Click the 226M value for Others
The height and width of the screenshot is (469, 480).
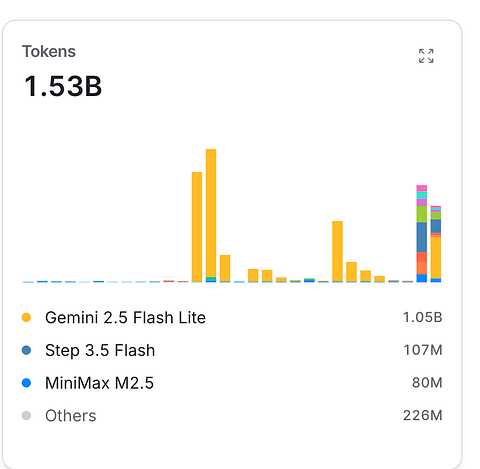423,415
